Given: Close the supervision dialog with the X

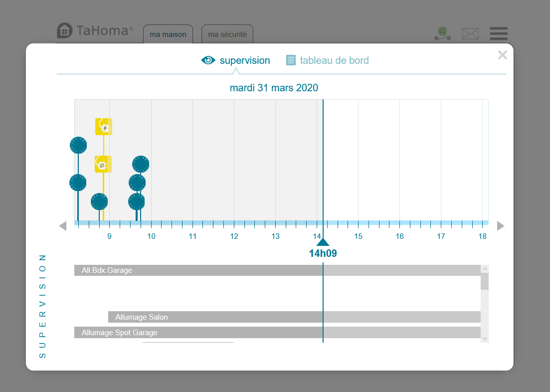Looking at the screenshot, I should (x=502, y=55).
